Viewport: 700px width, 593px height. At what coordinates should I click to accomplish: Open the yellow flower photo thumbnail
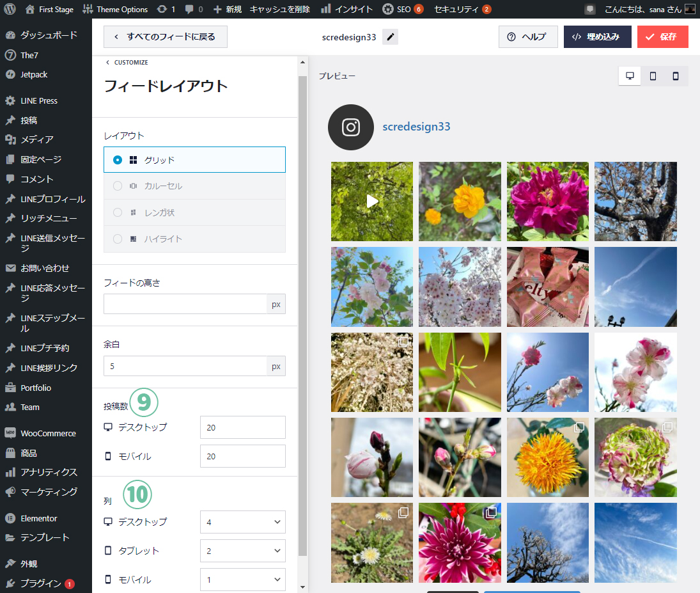pos(460,201)
